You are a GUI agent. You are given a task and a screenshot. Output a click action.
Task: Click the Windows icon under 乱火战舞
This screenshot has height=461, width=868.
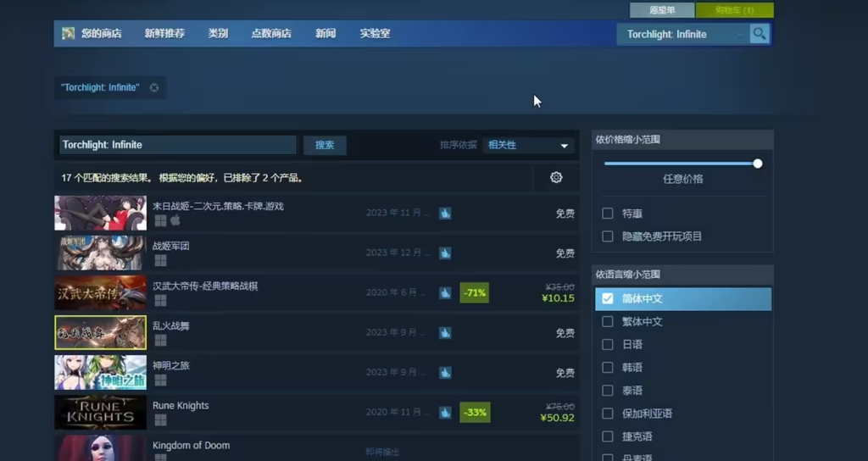tap(160, 340)
